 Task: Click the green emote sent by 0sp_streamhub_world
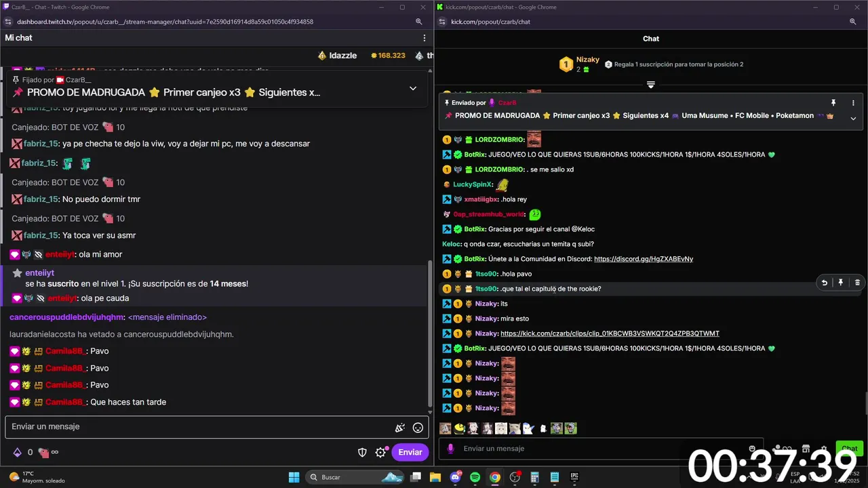point(535,214)
